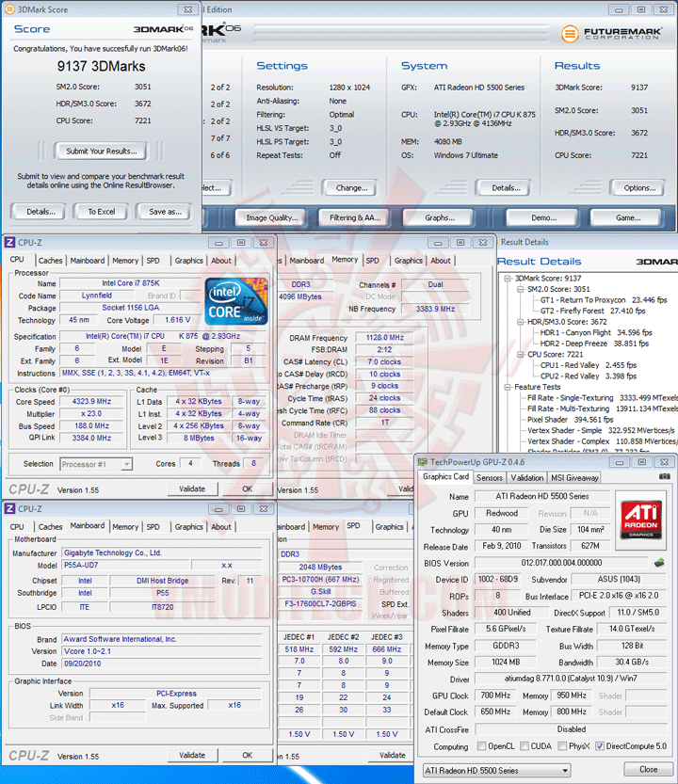Viewport: 678px width, 784px height.
Task: Click the Z icon of CPU-Z mainboard window
Action: [x=9, y=508]
